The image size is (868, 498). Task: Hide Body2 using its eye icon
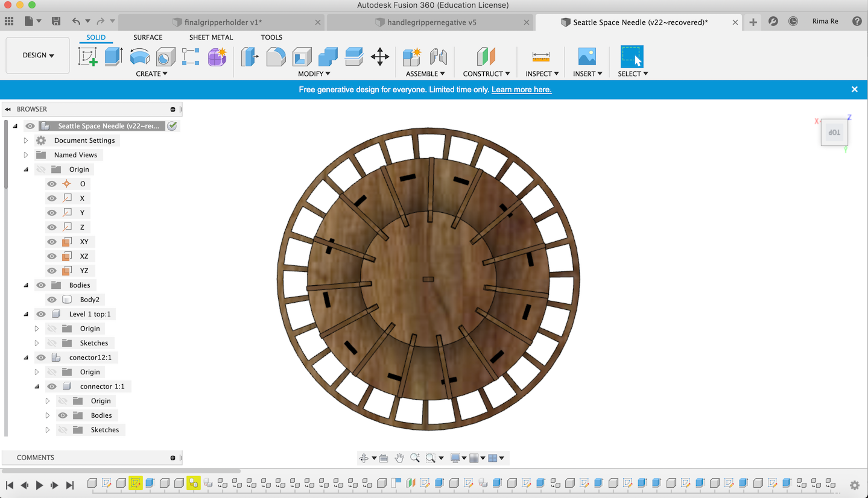52,300
